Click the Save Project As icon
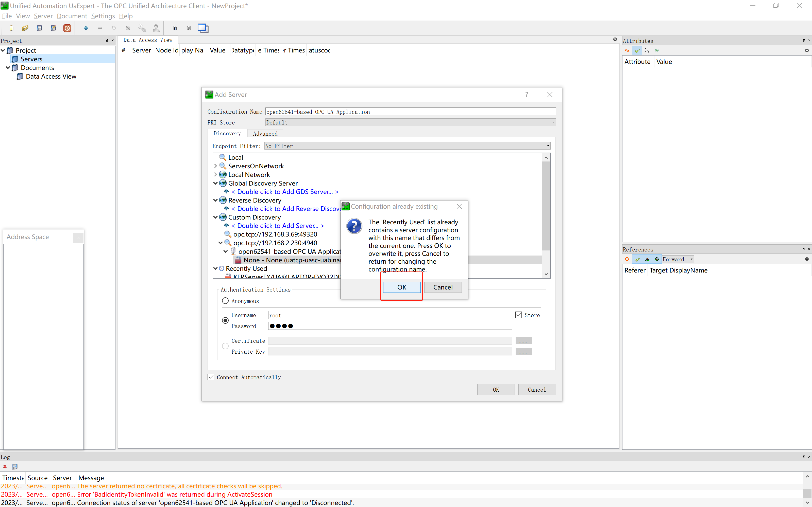812x507 pixels. [53, 28]
